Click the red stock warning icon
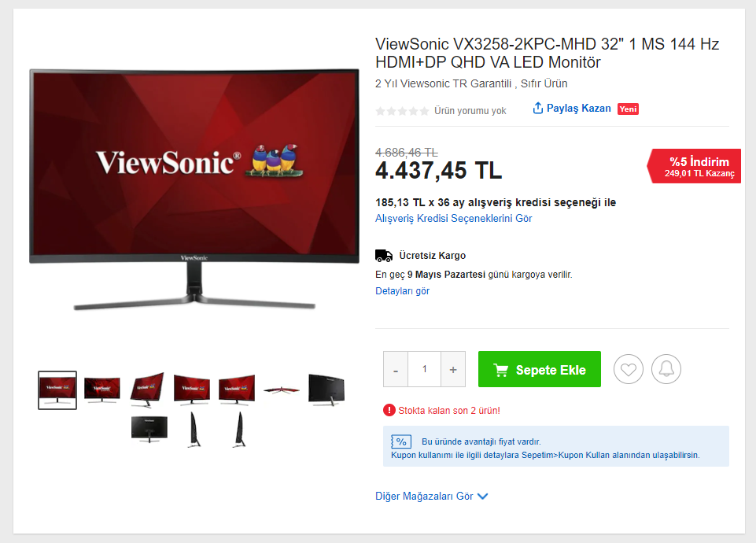 389,410
